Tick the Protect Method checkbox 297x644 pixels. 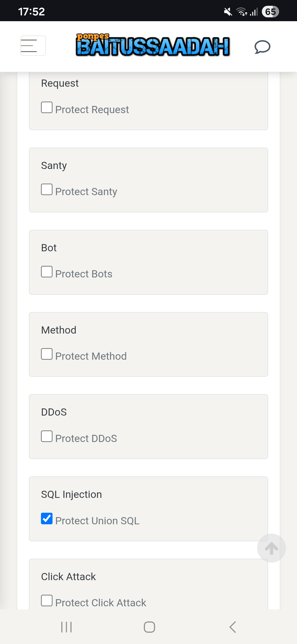47,354
